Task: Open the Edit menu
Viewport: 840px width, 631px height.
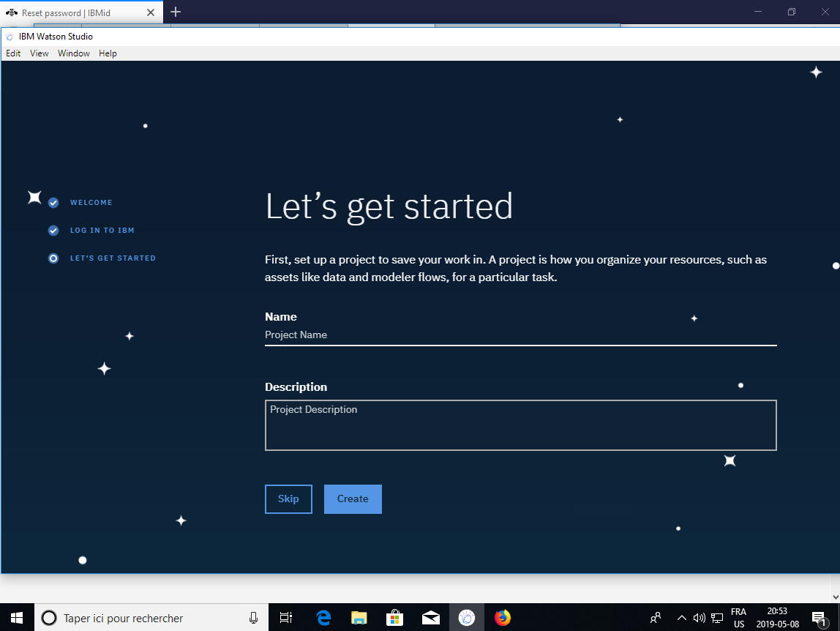Action: click(x=13, y=53)
